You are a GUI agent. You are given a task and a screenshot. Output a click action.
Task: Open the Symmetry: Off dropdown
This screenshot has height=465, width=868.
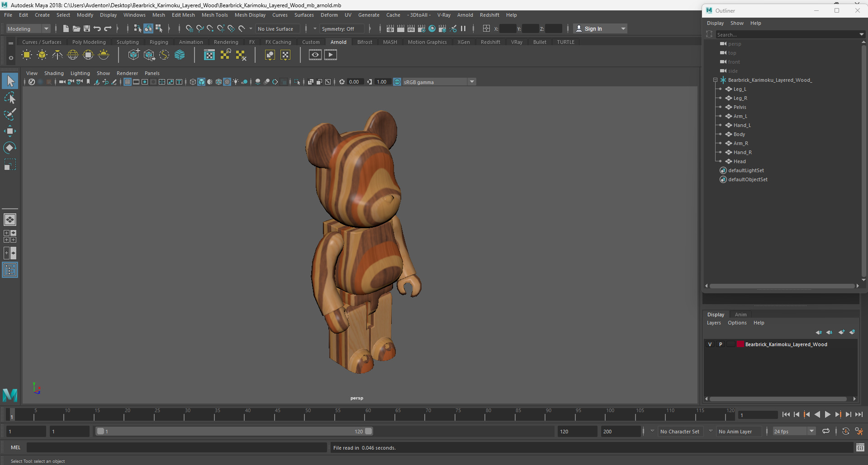[342, 28]
